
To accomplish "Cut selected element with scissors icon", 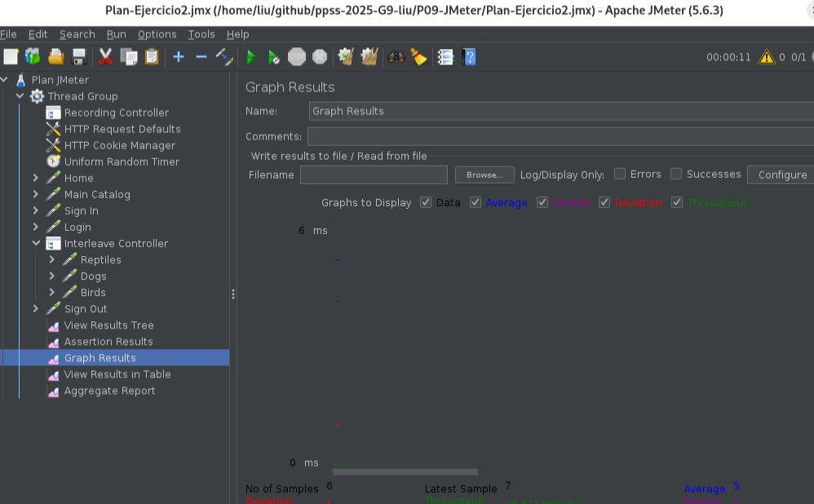I will coord(105,56).
